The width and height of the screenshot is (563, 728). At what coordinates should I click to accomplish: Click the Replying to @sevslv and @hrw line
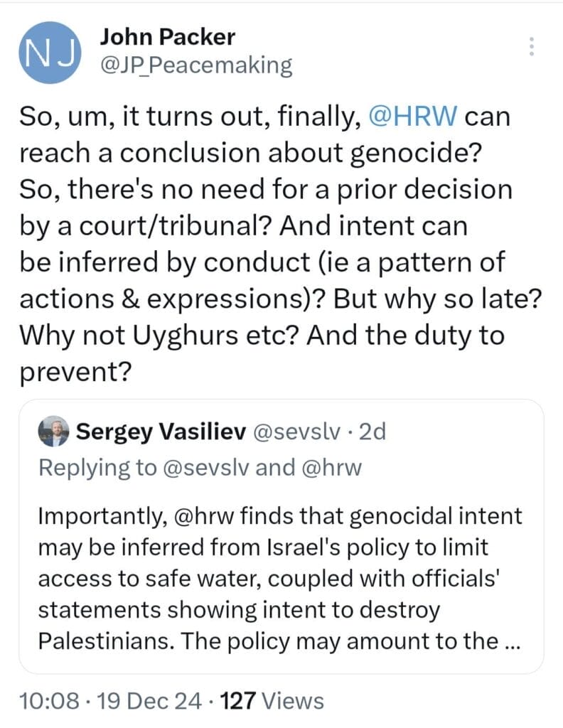pos(200,466)
